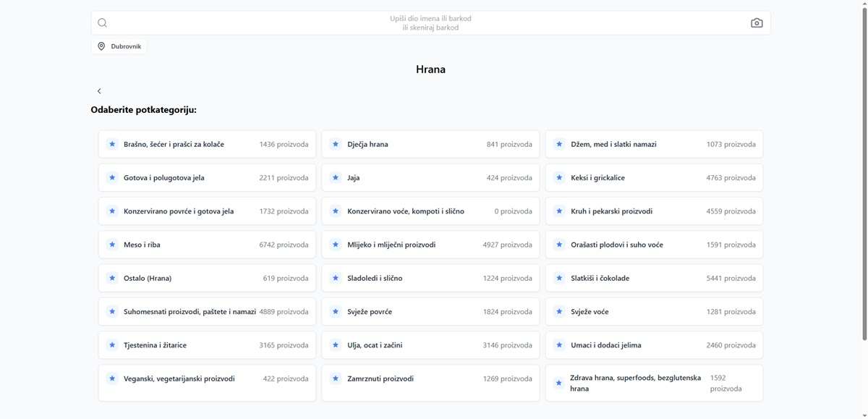Open the Dubrovnik location selector
Viewport: 868px width, 419px height.
(119, 46)
